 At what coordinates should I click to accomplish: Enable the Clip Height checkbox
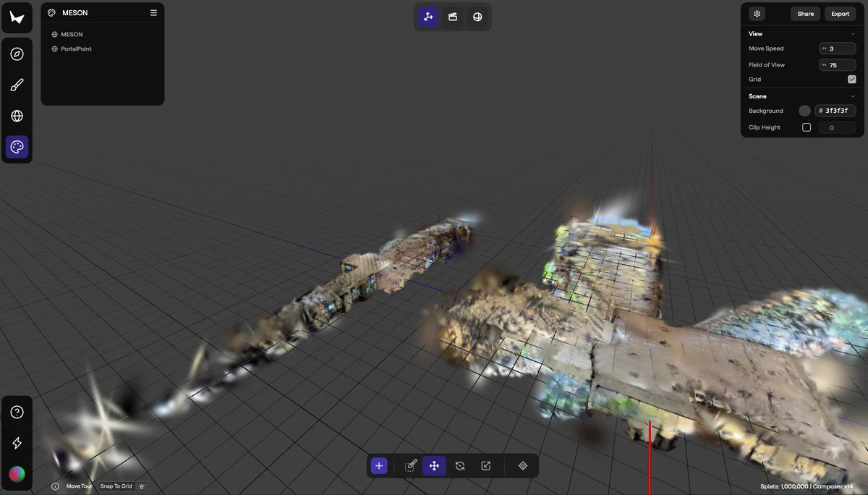click(x=807, y=127)
